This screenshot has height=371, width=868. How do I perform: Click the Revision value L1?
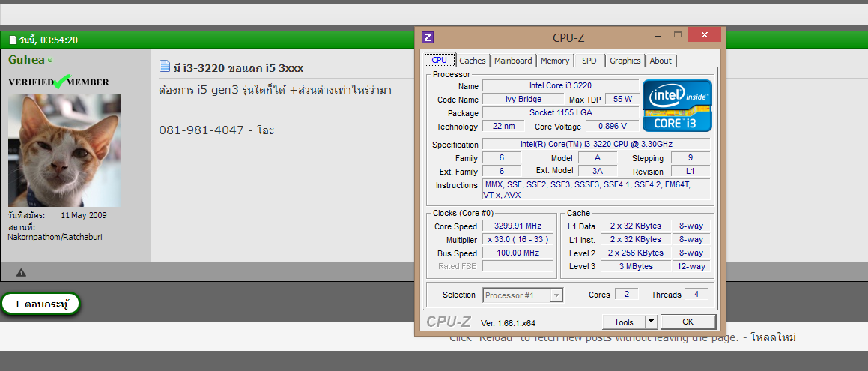pos(691,171)
